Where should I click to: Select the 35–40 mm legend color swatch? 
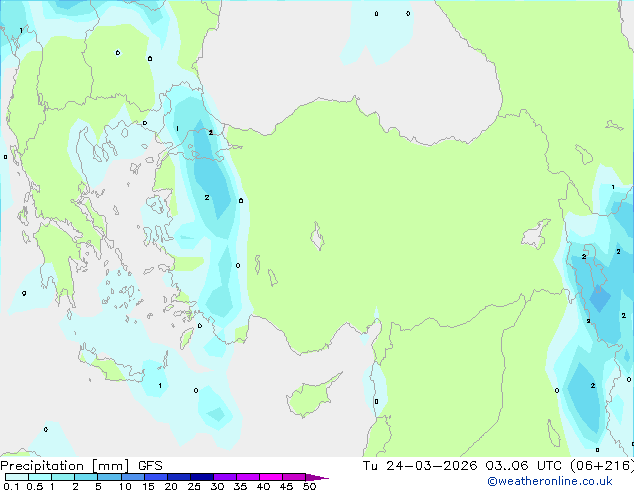[x=248, y=477]
